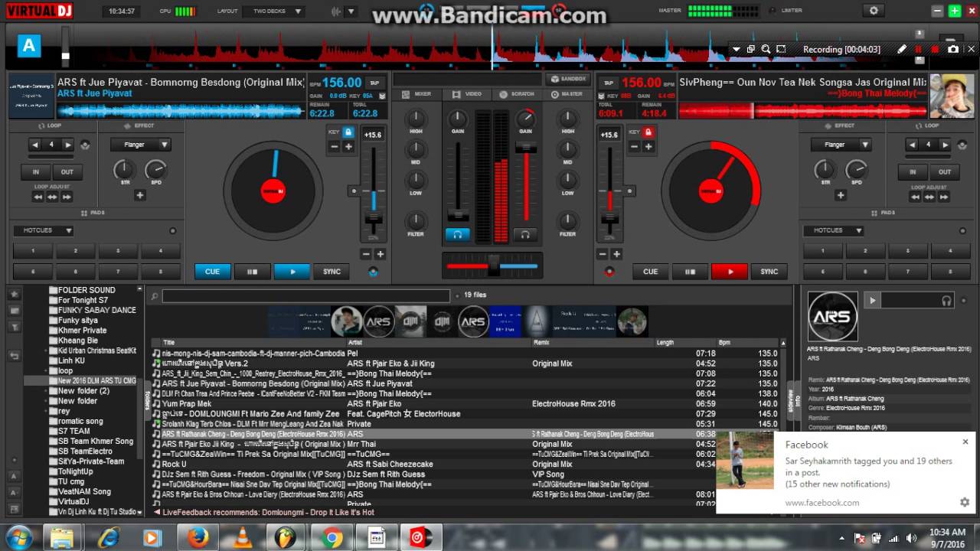Expand the rey folder
This screenshot has width=980, height=551.
tap(46, 411)
